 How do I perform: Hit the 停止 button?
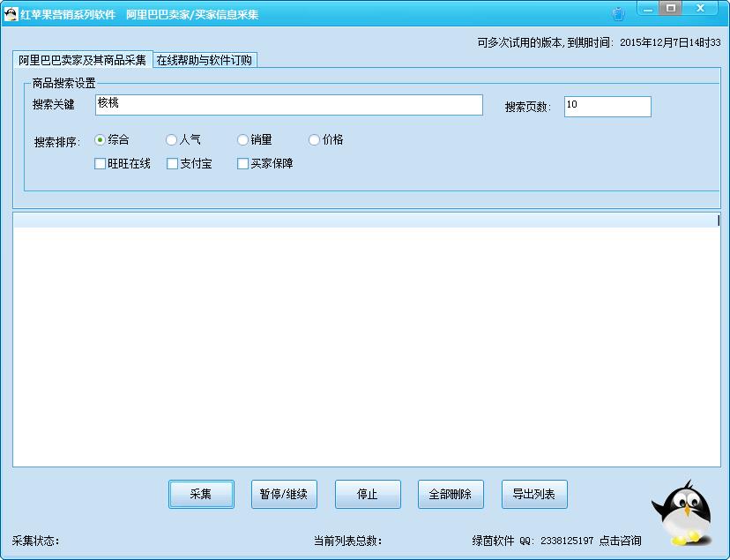coord(368,494)
